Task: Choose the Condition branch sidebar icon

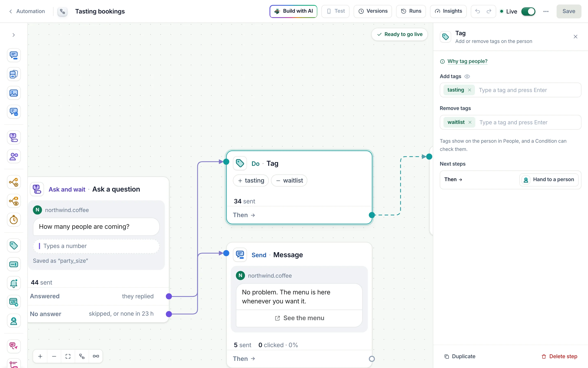Action: [14, 182]
